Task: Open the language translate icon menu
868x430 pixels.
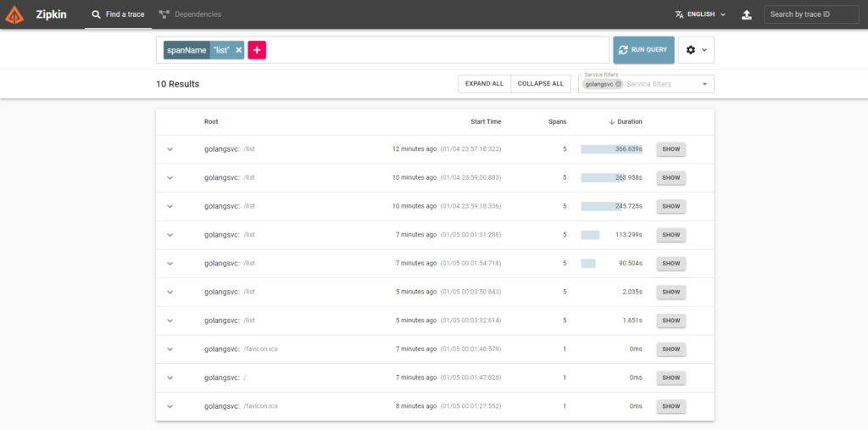Action: click(x=678, y=14)
